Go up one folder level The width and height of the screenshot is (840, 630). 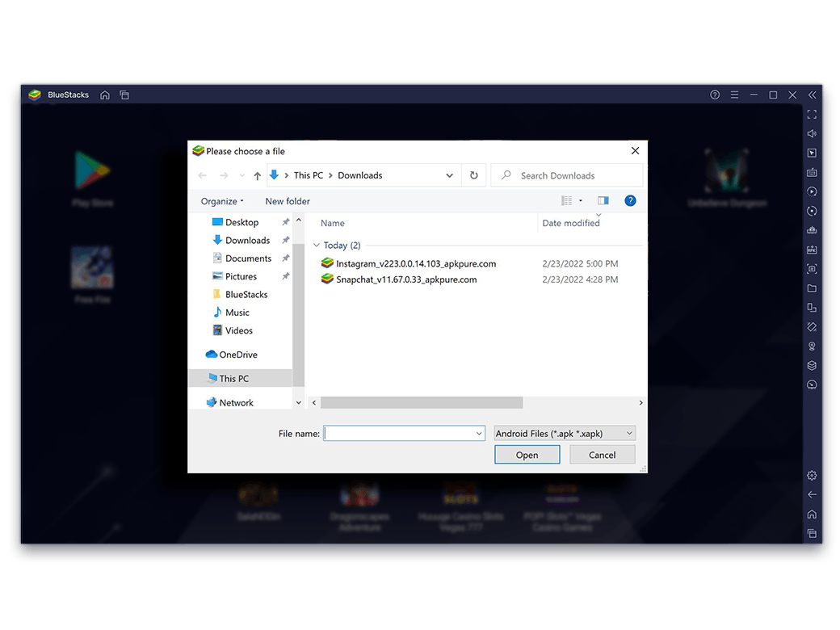point(257,175)
